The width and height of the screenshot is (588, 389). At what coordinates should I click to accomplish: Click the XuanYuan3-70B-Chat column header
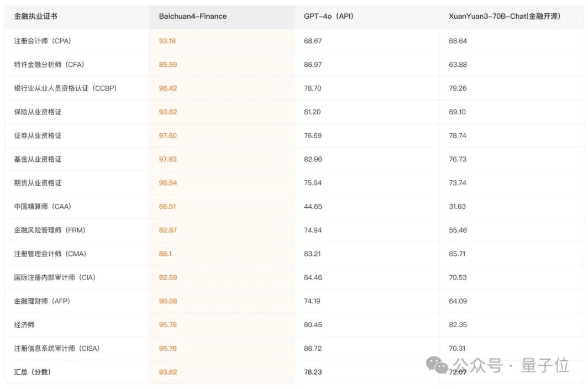click(x=504, y=16)
